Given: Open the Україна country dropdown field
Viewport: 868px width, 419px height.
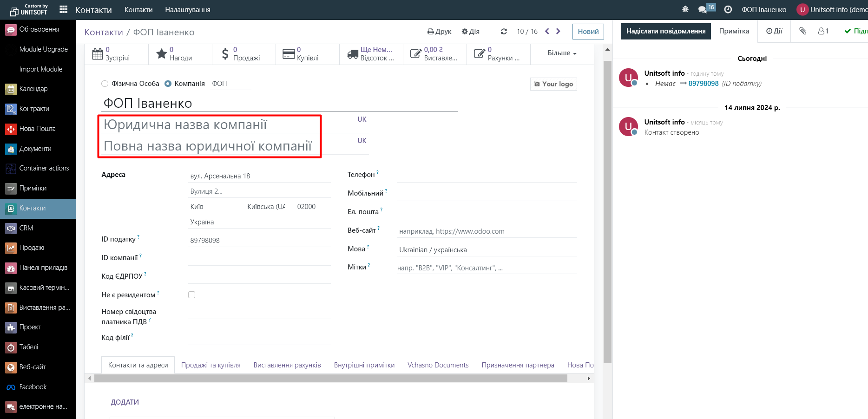Looking at the screenshot, I should (x=259, y=222).
